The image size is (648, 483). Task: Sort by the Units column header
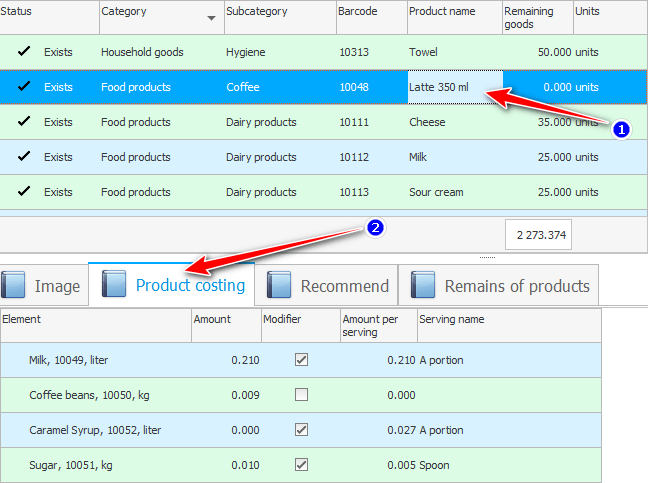pyautogui.click(x=610, y=17)
